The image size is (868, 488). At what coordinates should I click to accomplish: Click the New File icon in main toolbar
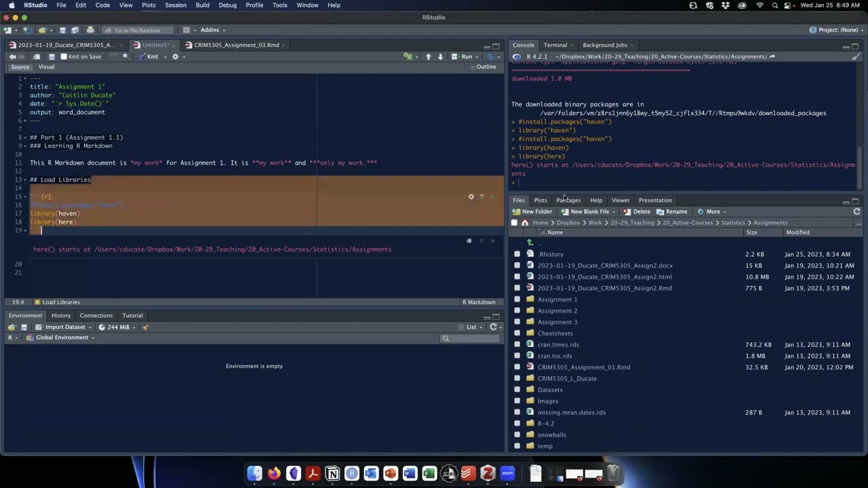[8, 30]
